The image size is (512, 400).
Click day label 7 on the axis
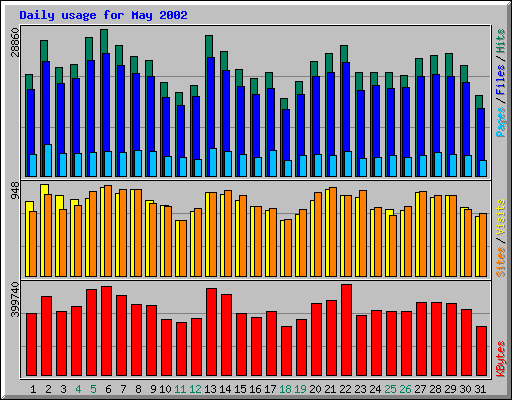click(123, 389)
